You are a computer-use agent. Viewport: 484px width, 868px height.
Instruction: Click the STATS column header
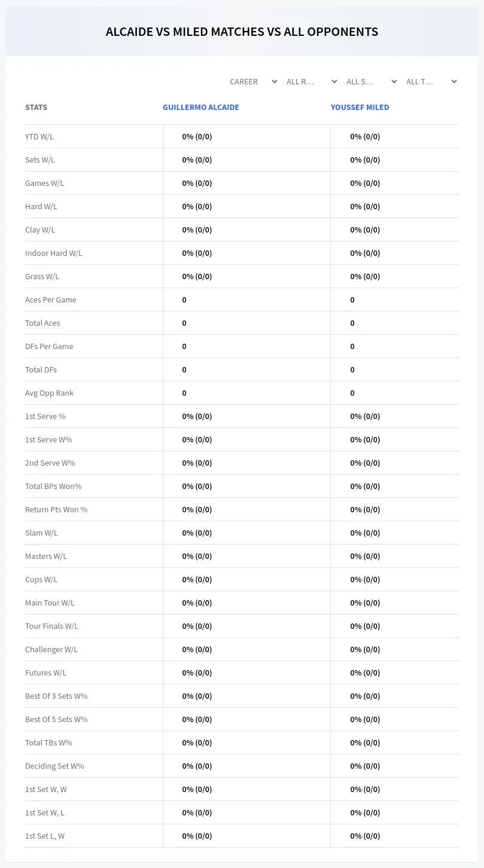click(x=36, y=108)
